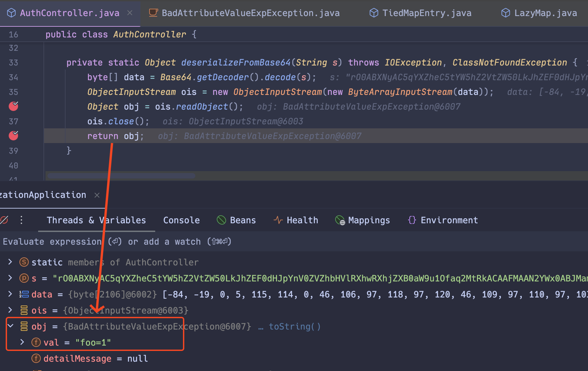The height and width of the screenshot is (371, 588).
Task: Close the debug session tab ending in zationApplication
Action: coord(97,195)
